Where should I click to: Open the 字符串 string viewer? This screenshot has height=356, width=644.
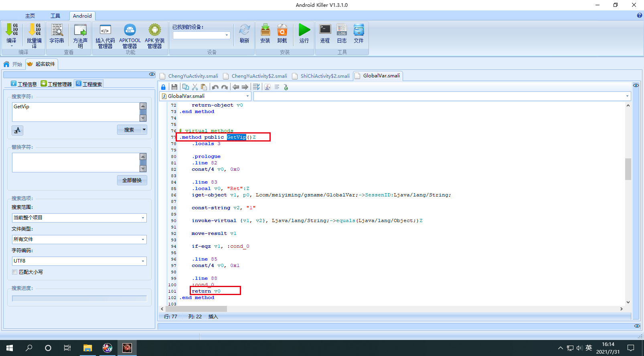click(x=57, y=30)
